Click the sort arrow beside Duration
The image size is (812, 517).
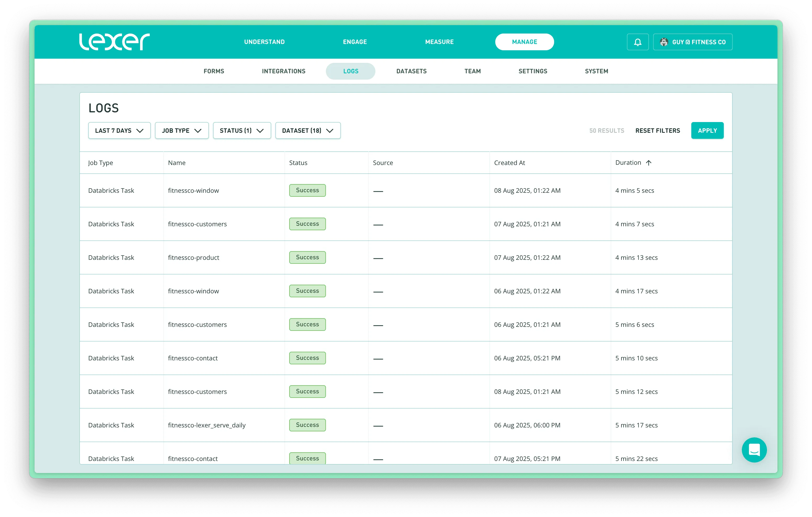pos(648,163)
